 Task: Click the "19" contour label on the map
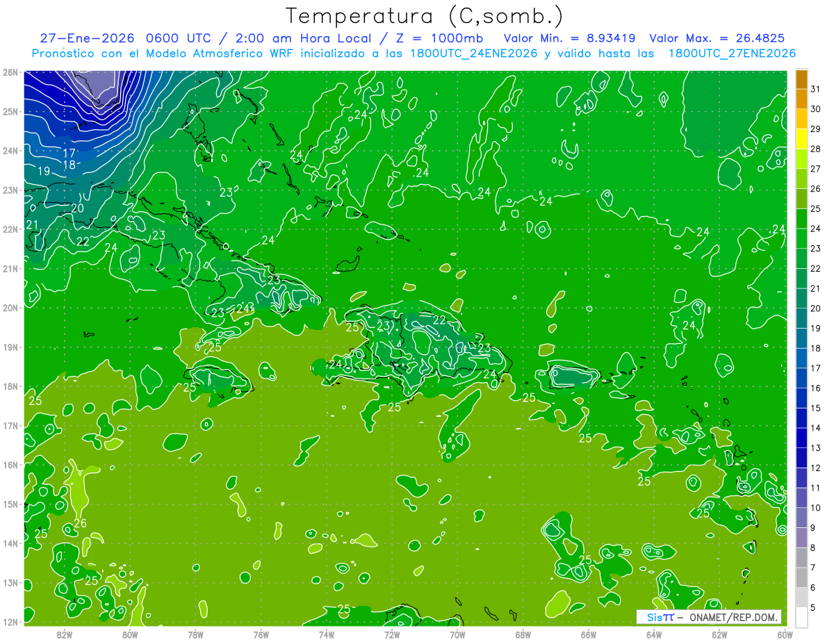44,171
